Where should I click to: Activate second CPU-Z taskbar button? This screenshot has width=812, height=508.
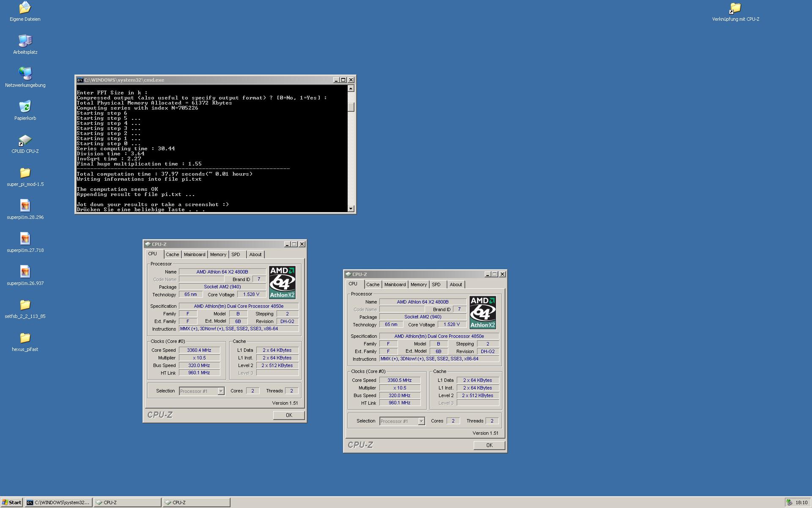(x=197, y=502)
